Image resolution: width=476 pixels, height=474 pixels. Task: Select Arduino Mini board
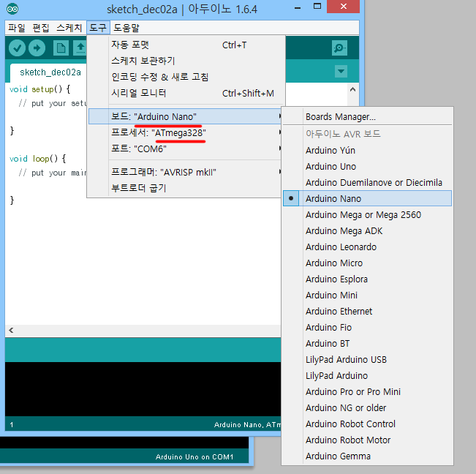coord(367,295)
